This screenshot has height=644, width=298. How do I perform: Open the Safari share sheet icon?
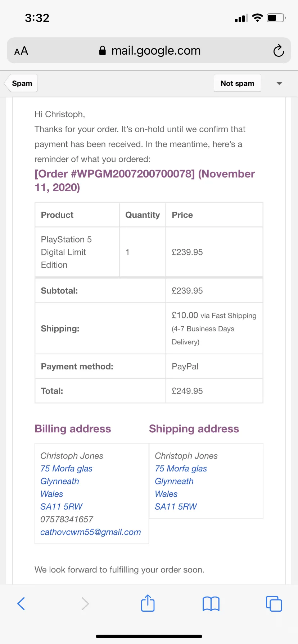tap(148, 603)
